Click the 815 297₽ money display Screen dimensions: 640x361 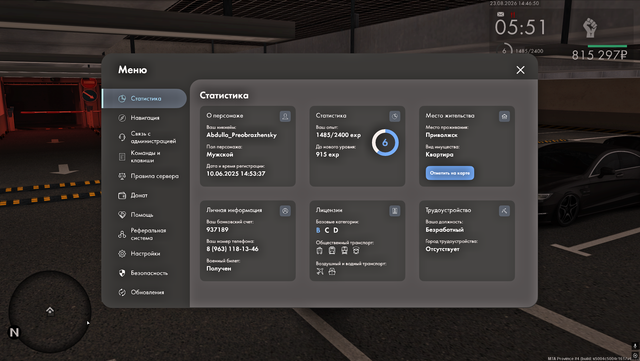(599, 55)
